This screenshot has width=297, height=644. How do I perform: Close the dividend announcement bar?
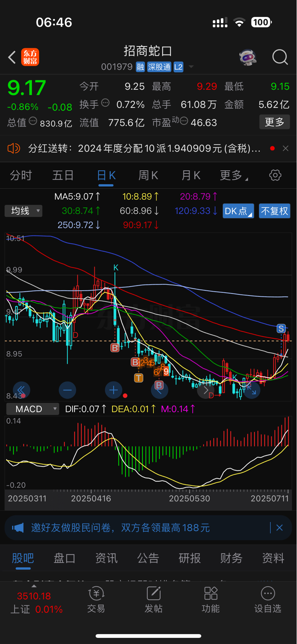(x=285, y=148)
